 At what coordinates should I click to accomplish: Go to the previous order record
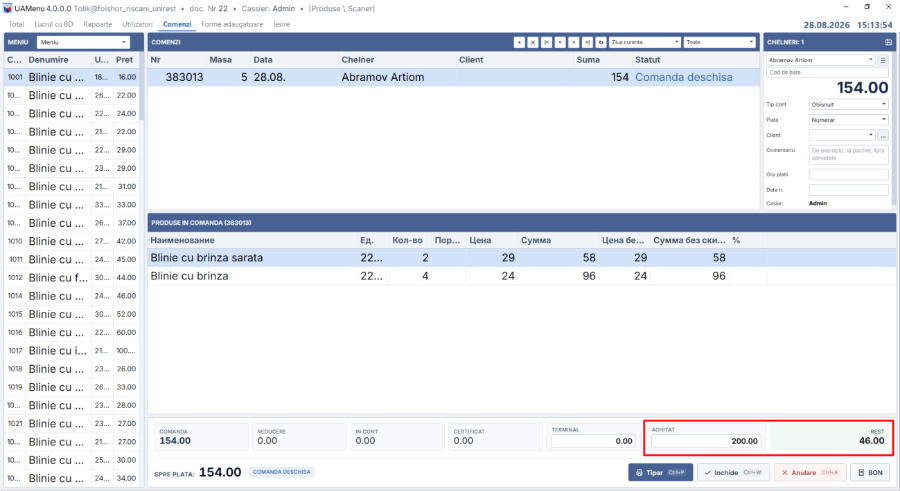[x=560, y=42]
